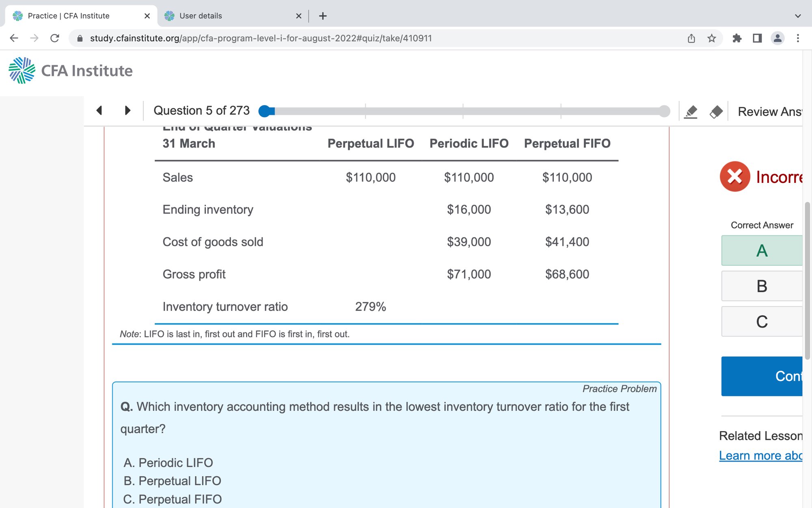Image resolution: width=812 pixels, height=508 pixels.
Task: Select the eraser tool icon
Action: pyautogui.click(x=716, y=111)
